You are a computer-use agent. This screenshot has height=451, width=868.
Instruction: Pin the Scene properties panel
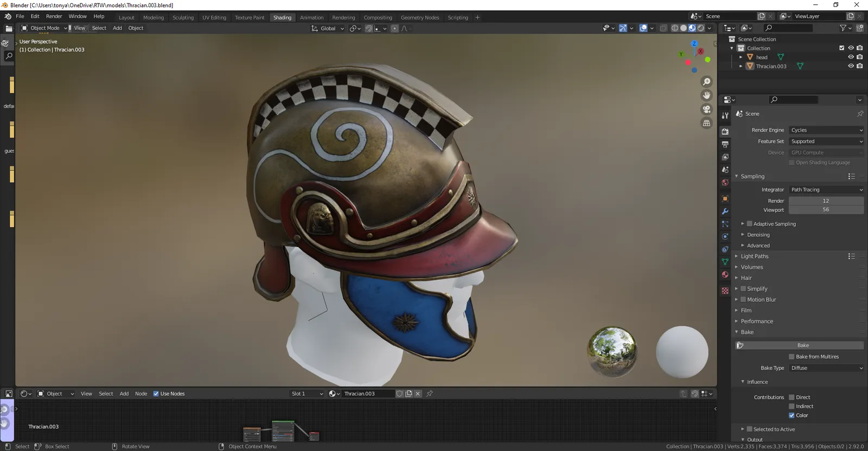pos(860,114)
